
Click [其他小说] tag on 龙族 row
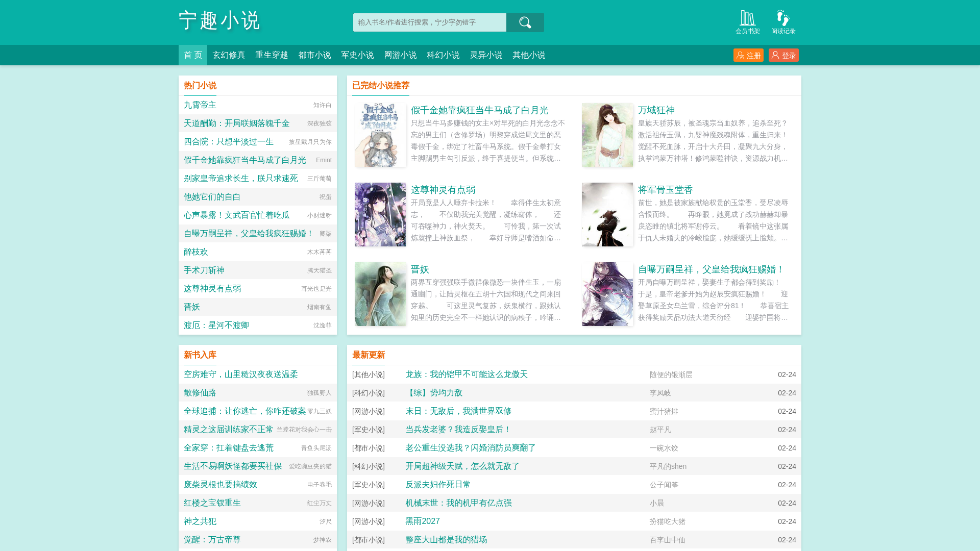[x=369, y=374]
